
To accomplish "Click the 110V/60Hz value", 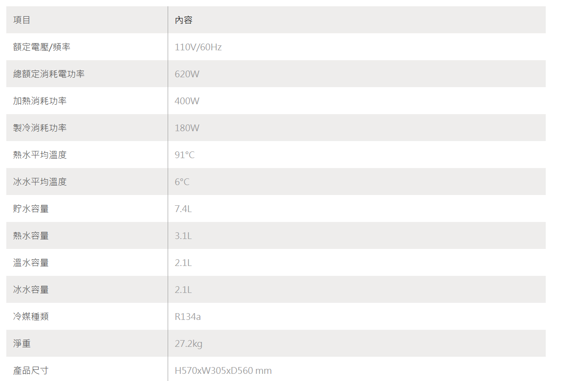I will click(198, 47).
